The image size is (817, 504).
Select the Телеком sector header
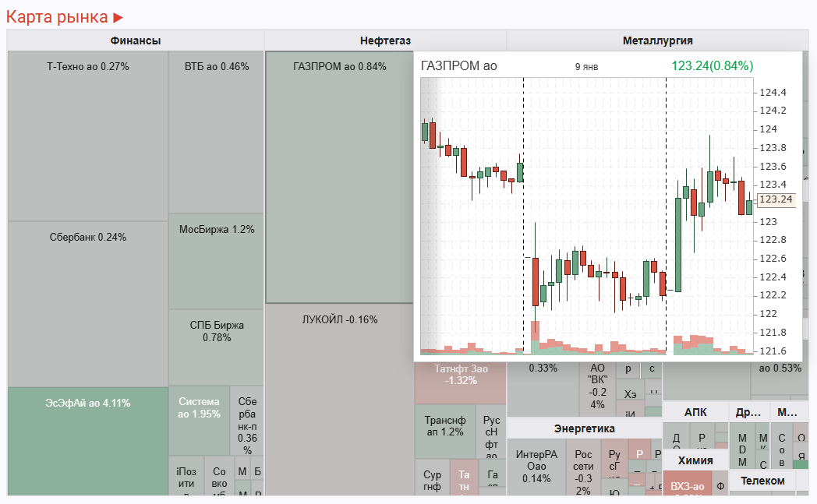762,481
